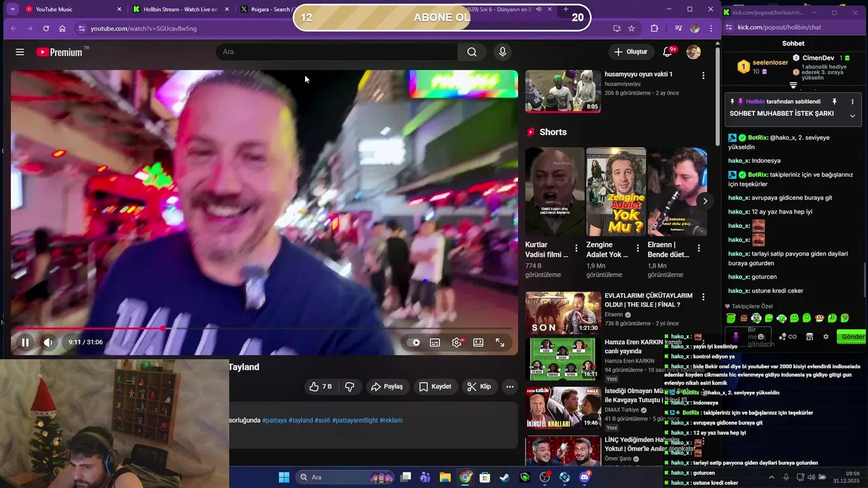Close the YouTube Music tab

click(119, 9)
